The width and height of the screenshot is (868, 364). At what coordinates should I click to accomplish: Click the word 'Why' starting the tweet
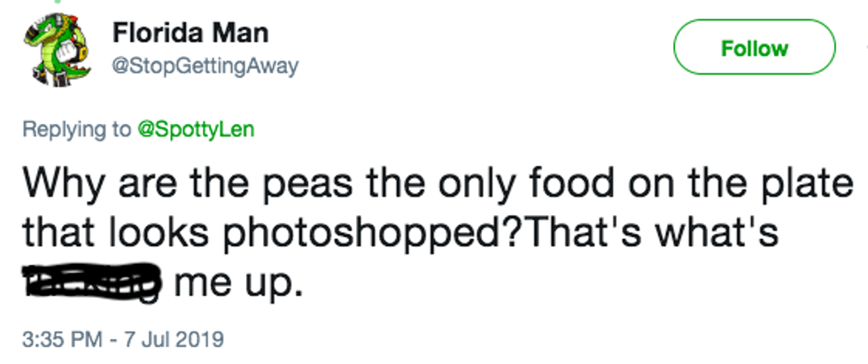coord(58,186)
